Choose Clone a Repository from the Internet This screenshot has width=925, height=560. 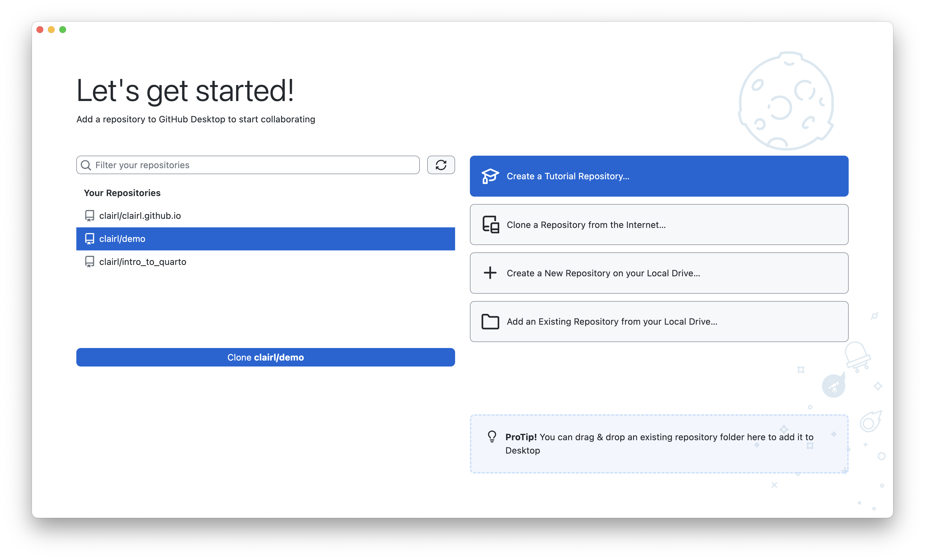tap(659, 225)
